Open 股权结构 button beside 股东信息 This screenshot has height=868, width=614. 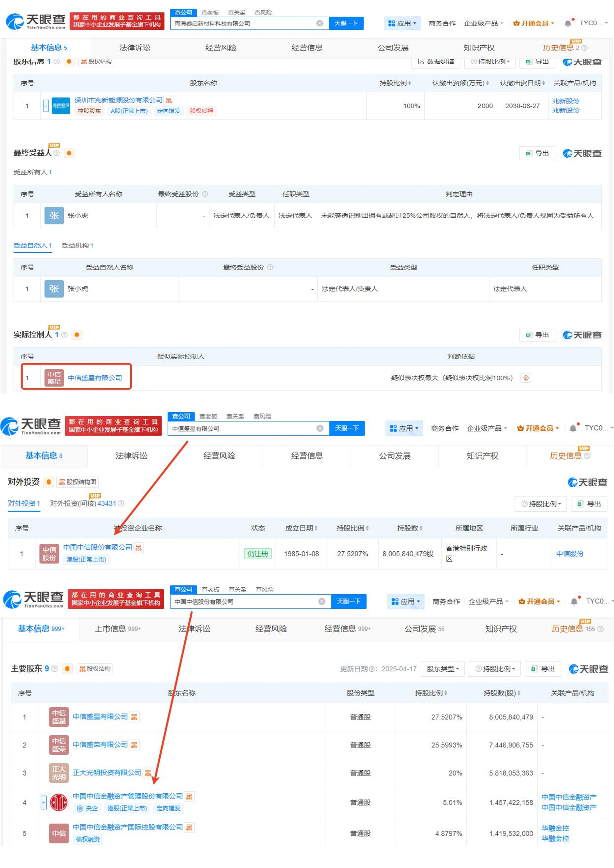[96, 61]
